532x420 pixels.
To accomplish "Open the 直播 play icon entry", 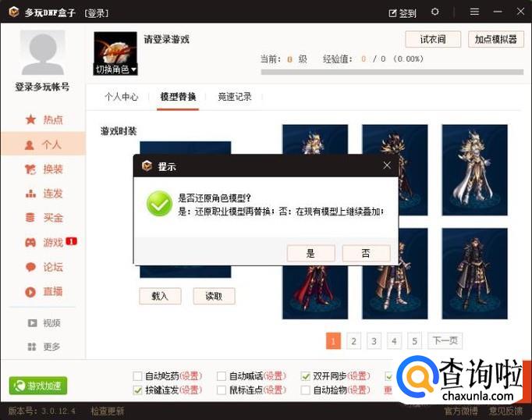I will coord(30,292).
